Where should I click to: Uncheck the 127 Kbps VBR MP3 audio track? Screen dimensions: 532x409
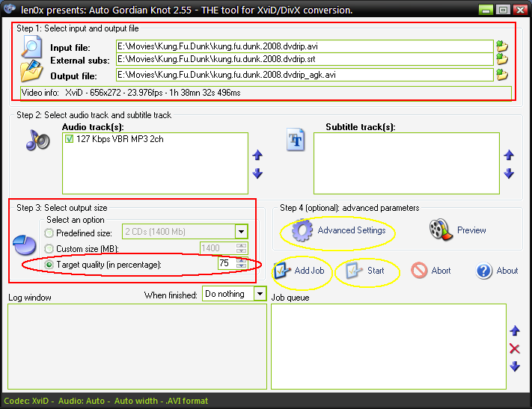[70, 139]
